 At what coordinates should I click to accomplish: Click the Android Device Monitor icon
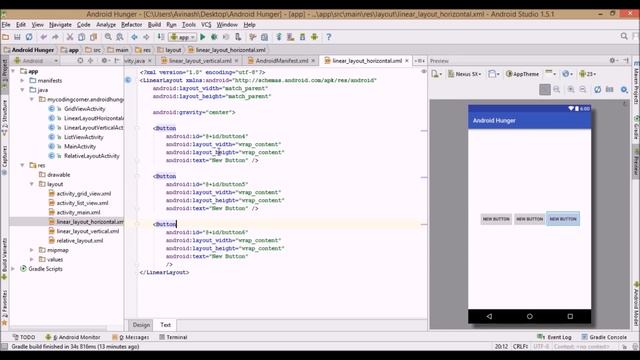coord(314,37)
